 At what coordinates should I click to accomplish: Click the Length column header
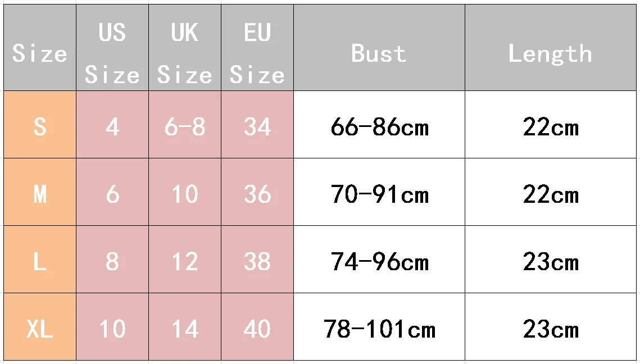tap(551, 48)
